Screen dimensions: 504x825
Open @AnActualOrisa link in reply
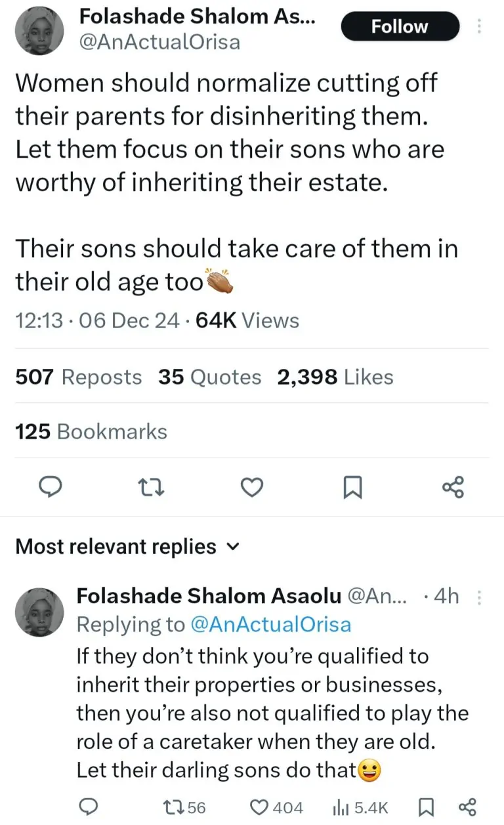(x=270, y=624)
